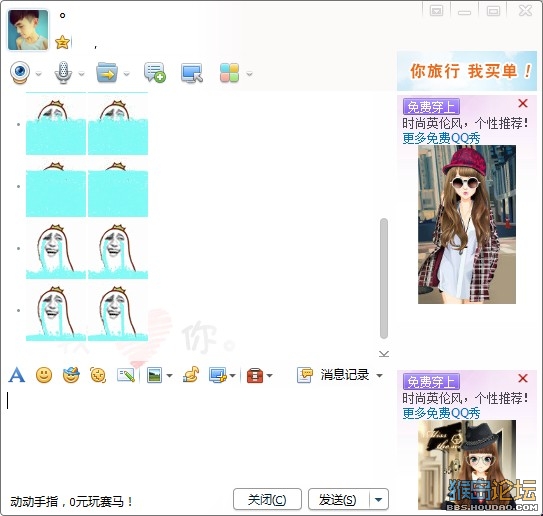
Task: Expand the send button options arrow
Action: 379,500
